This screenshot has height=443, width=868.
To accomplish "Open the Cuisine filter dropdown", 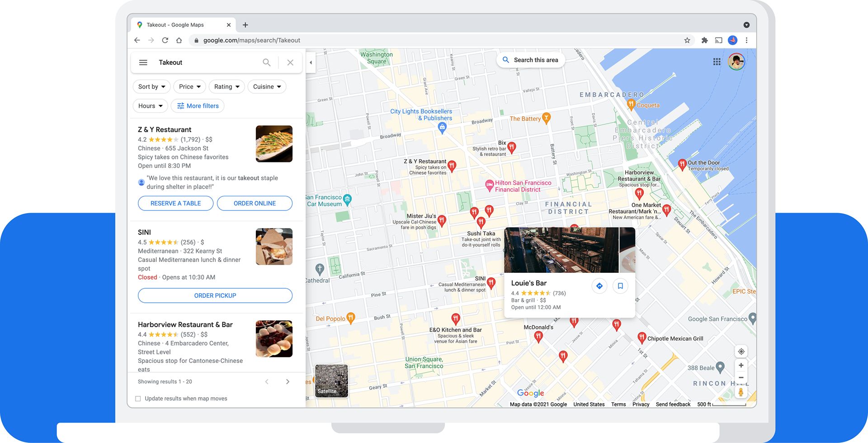I will (x=267, y=86).
